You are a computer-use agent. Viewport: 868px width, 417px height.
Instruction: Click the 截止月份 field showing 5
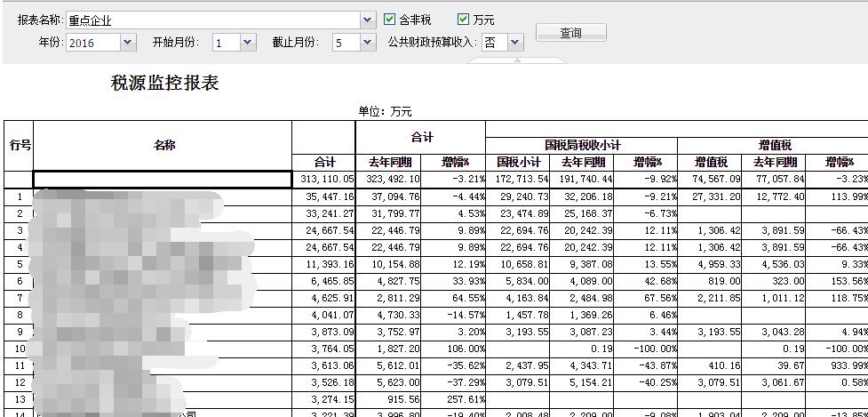(x=346, y=42)
